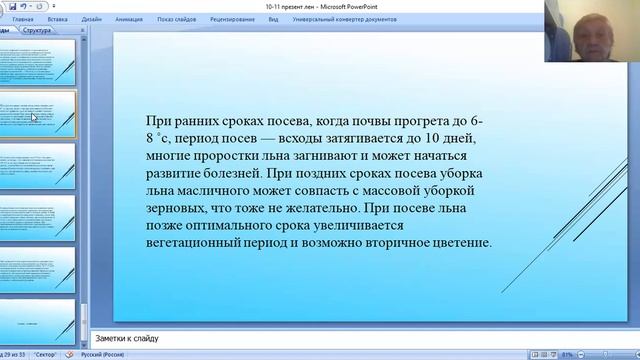Open the undo history dropdown arrow
The height and width of the screenshot is (360, 640).
[30, 7]
